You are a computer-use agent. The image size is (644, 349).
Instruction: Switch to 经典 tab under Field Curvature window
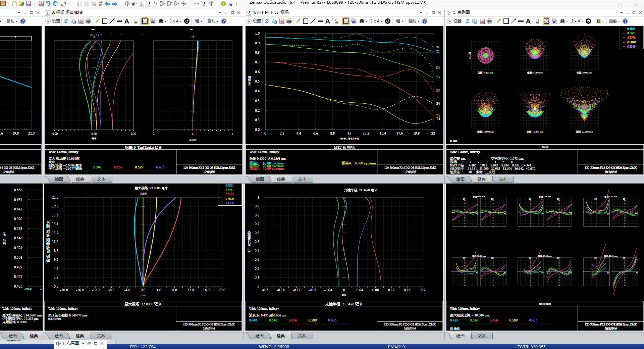click(x=80, y=179)
